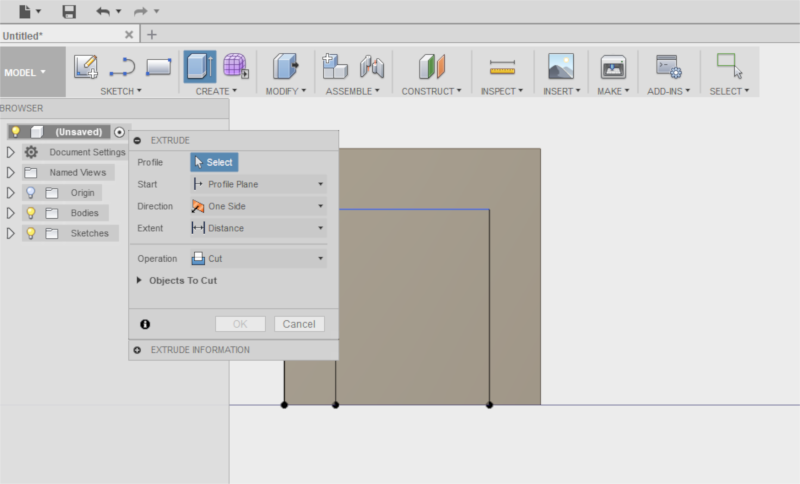Expand the Sketches tree node
This screenshot has height=484, width=800.
coord(10,233)
